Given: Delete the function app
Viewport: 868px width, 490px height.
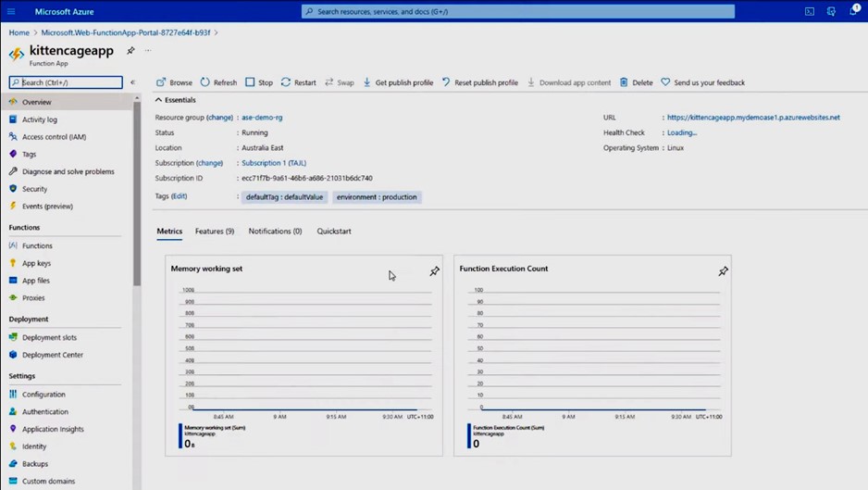Looking at the screenshot, I should 636,82.
